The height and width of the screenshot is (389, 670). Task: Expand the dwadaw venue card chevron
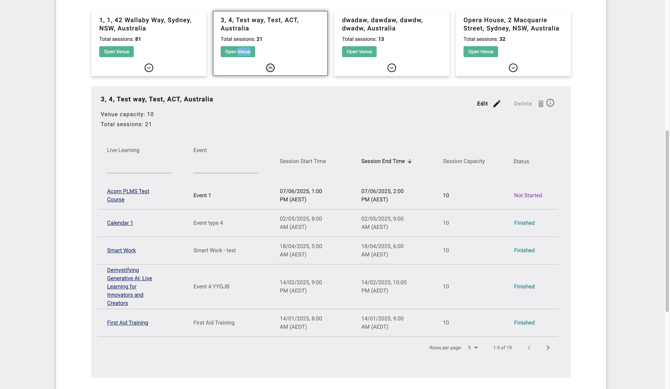391,68
